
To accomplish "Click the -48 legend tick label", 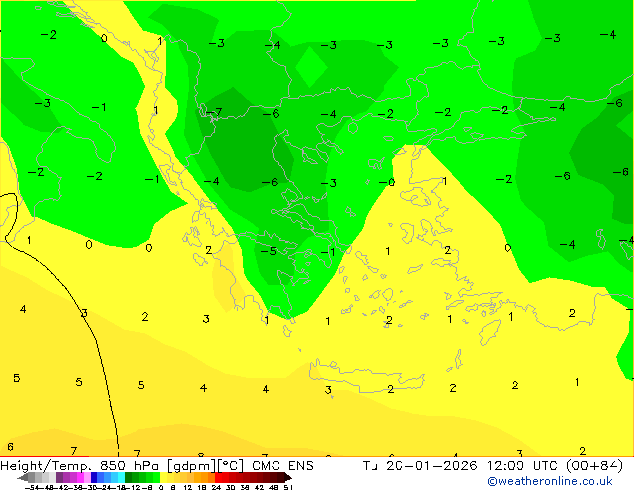I will coord(47,488).
